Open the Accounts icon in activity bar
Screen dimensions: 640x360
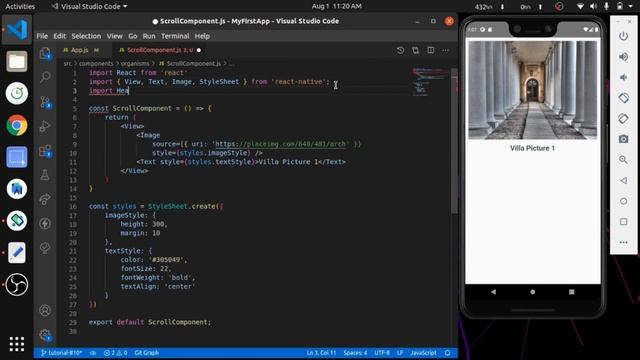tap(45, 310)
